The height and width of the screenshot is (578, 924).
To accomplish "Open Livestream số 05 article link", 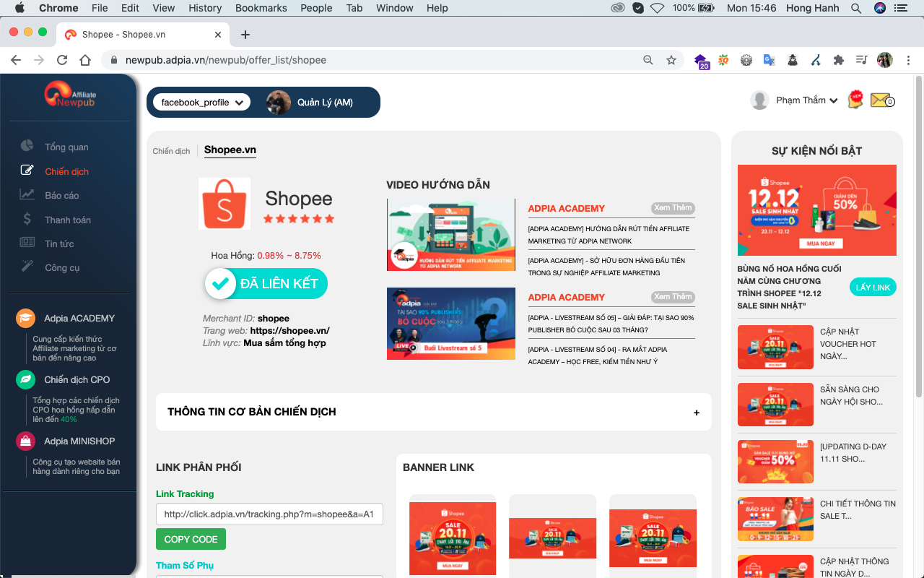I will (611, 324).
